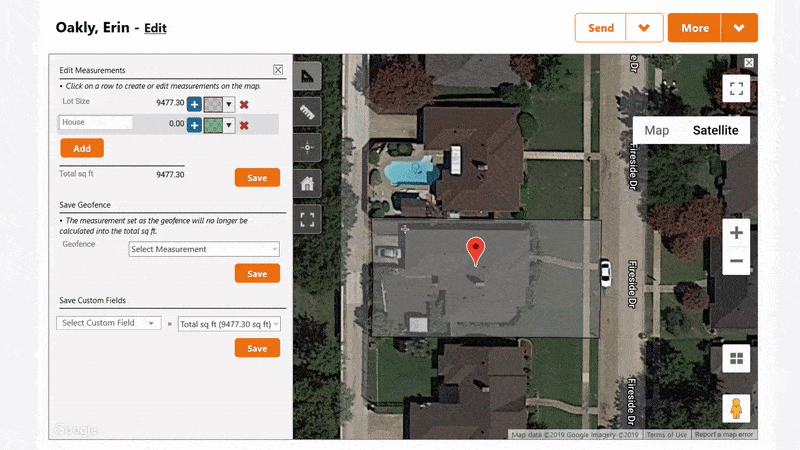This screenshot has width=800, height=450.
Task: Open the Send button dropdown arrow
Action: pos(644,28)
